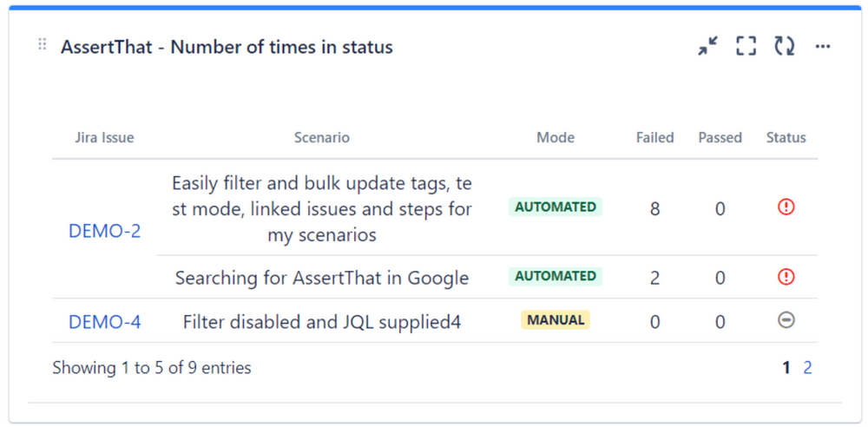Screen dimensions: 868x427
Task: Click the refresh gadget icon
Action: tap(785, 47)
